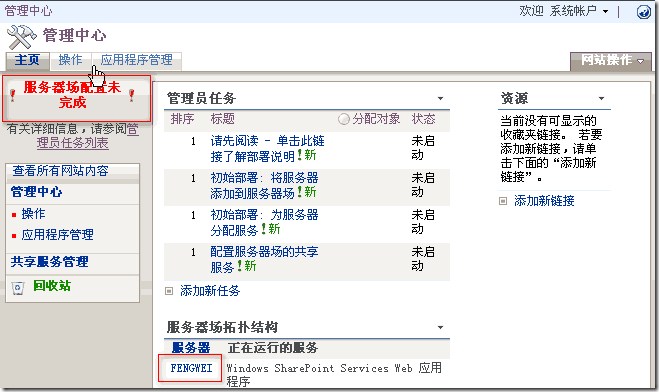Open task 请先阅读 - 单击此链接了解部署说明
659x392 pixels.
click(268, 148)
